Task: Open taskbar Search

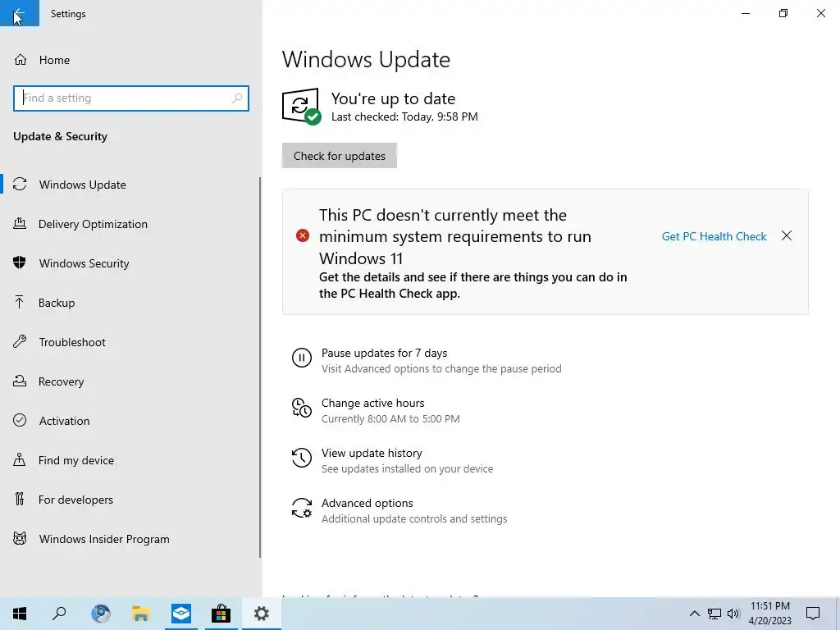Action: click(59, 614)
